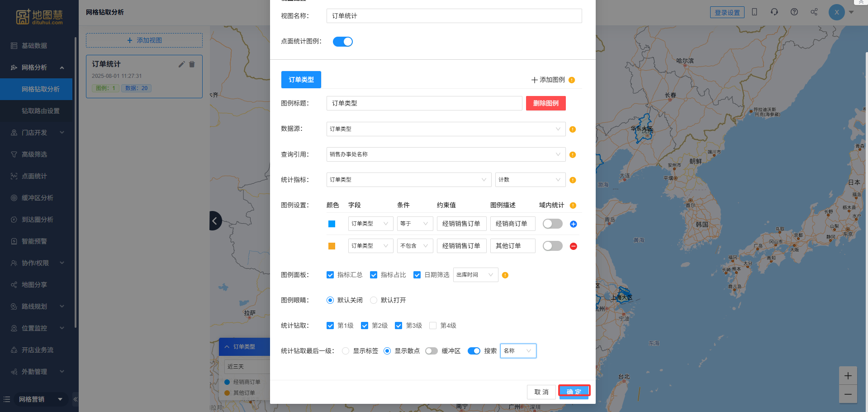Click the map zoom in plus button
The image size is (868, 412).
848,376
